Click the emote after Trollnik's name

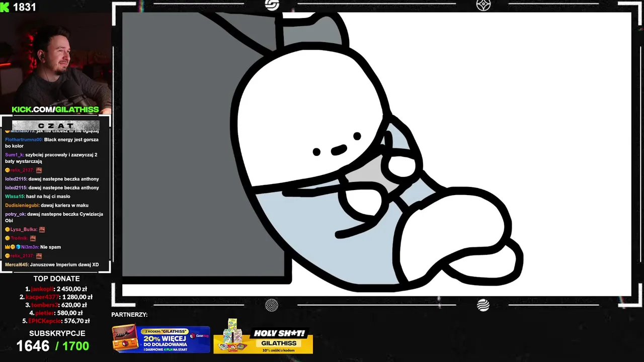coord(33,238)
